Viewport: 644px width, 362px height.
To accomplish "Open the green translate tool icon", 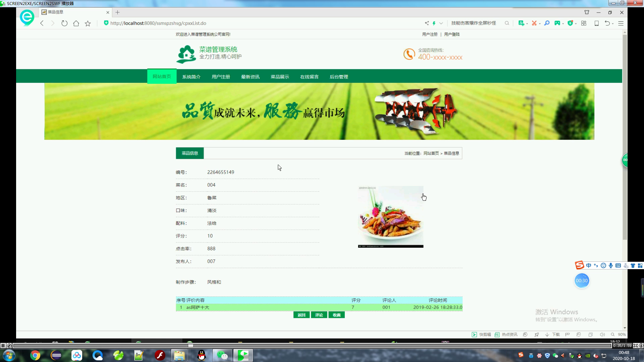I will tap(521, 23).
